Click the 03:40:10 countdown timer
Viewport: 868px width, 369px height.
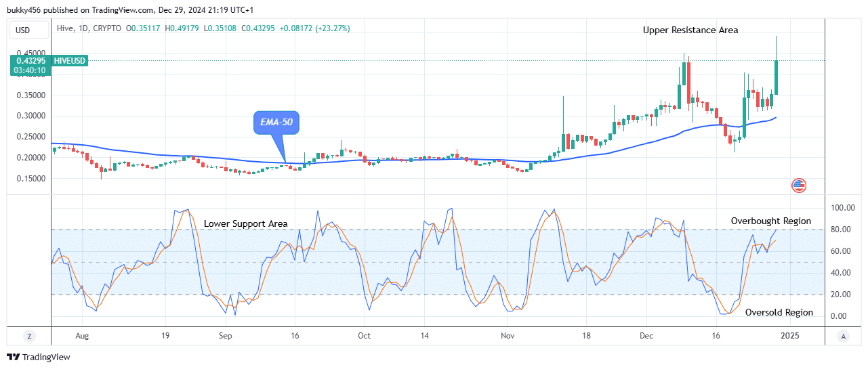[x=31, y=70]
